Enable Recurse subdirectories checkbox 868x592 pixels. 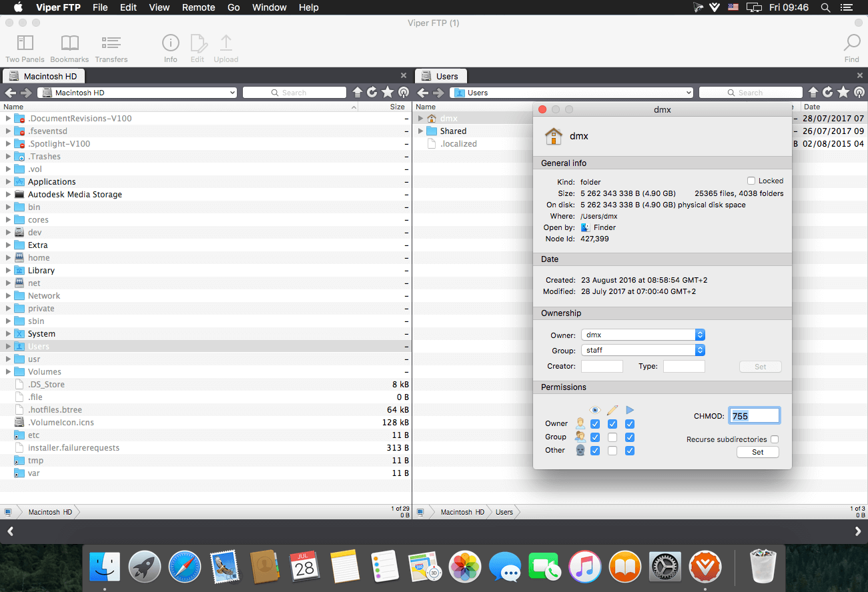[774, 439]
